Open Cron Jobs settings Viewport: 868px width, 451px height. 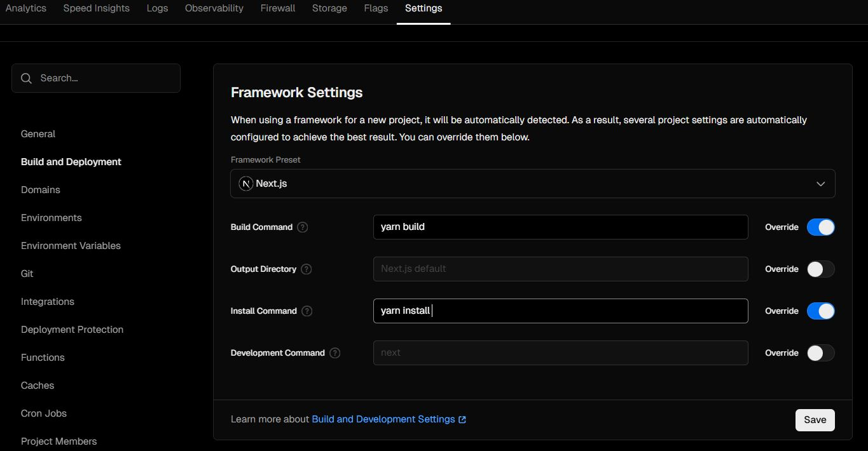tap(44, 414)
